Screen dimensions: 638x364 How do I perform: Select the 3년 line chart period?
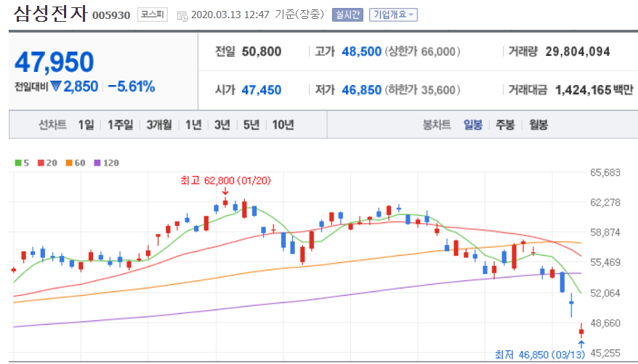[222, 124]
